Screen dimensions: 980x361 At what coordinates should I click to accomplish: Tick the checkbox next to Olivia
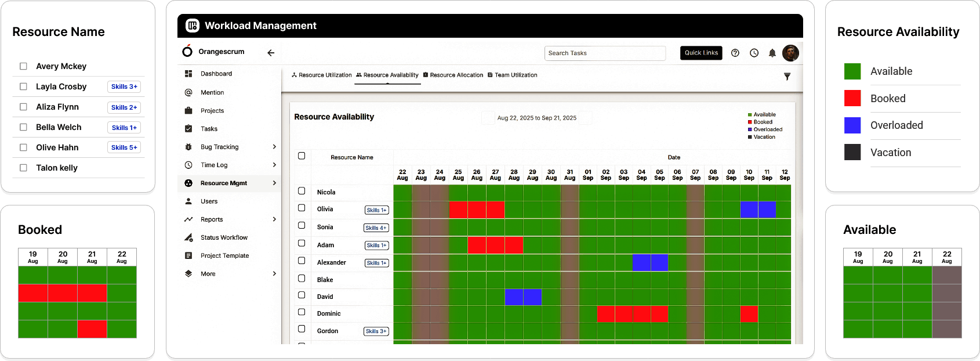coord(302,208)
